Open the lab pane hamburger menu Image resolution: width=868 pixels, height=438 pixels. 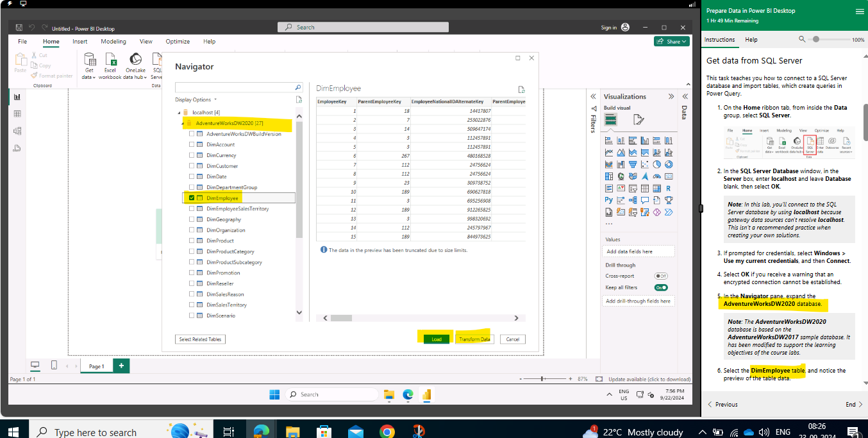(860, 11)
